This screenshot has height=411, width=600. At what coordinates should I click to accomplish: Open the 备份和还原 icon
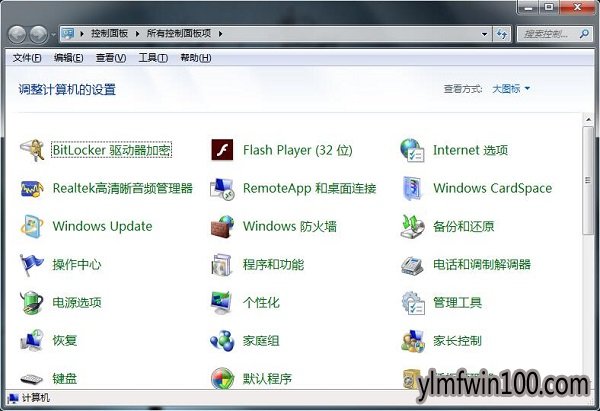(x=412, y=226)
